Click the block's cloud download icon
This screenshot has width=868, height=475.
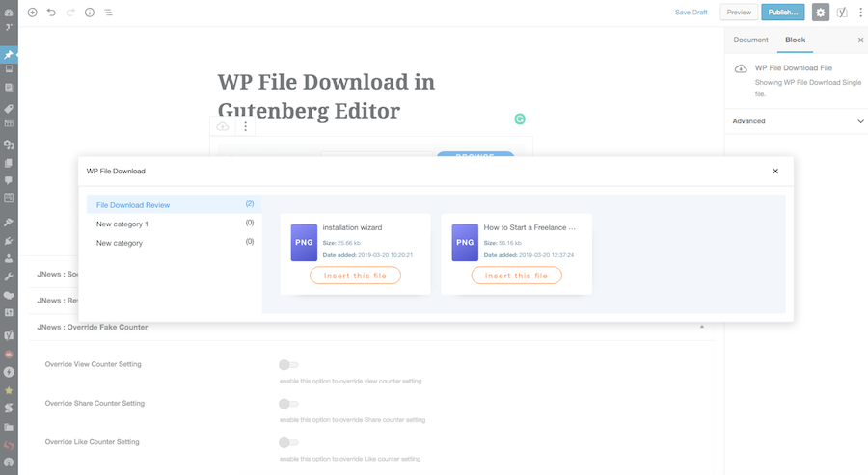click(x=223, y=126)
